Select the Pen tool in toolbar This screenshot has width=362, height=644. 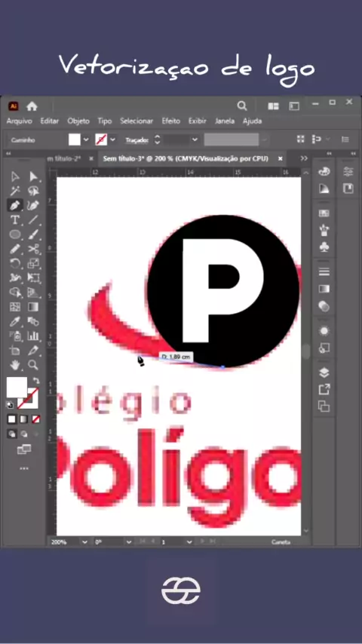pos(15,204)
